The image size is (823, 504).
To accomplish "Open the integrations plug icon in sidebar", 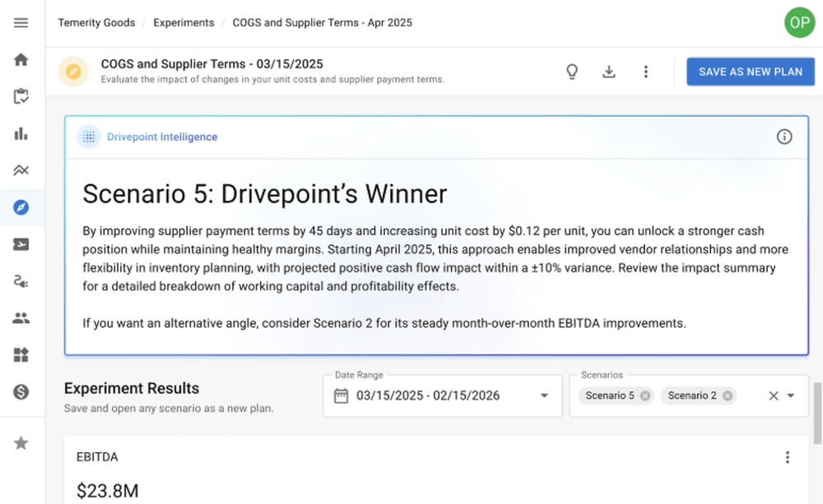I will click(21, 281).
